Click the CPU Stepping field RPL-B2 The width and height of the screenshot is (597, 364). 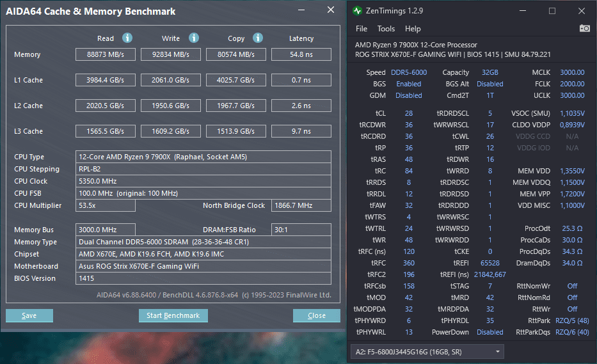203,169
